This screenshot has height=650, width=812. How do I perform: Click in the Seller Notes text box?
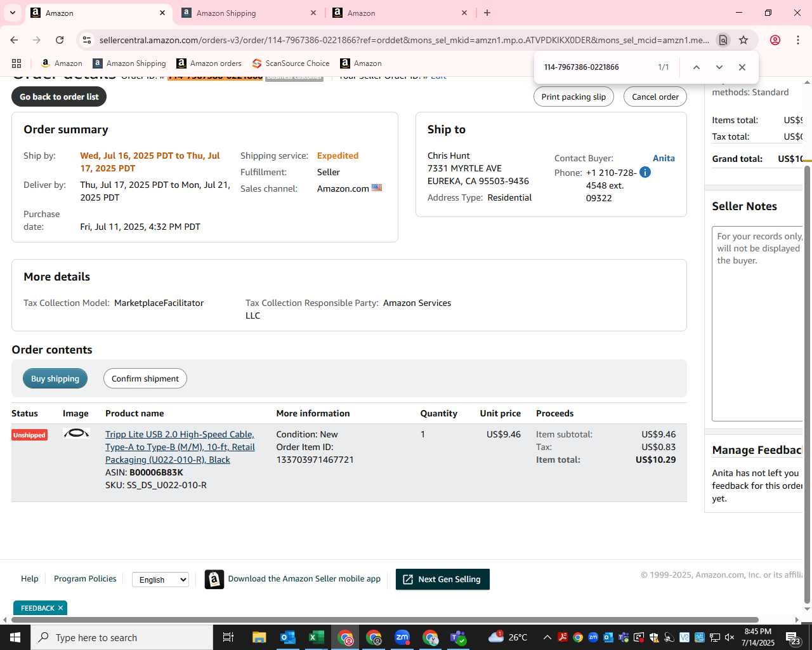pos(758,324)
